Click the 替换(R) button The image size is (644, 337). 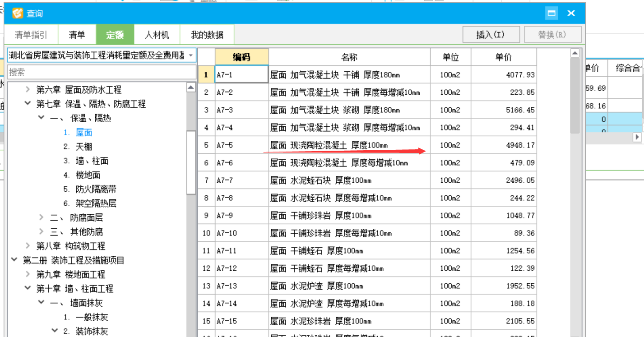552,35
